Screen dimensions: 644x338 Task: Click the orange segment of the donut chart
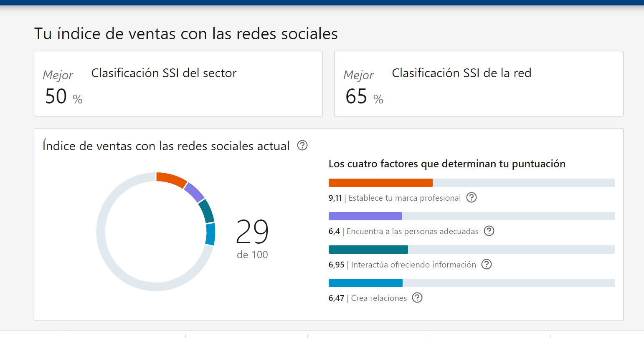(172, 179)
